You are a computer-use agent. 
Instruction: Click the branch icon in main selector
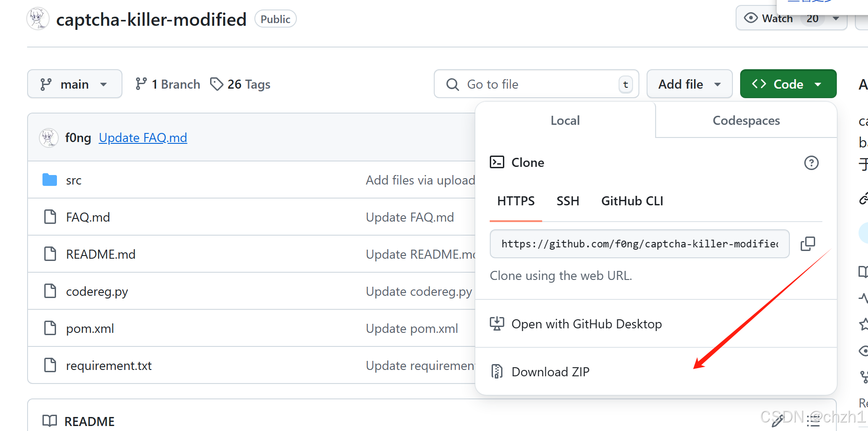tap(46, 84)
